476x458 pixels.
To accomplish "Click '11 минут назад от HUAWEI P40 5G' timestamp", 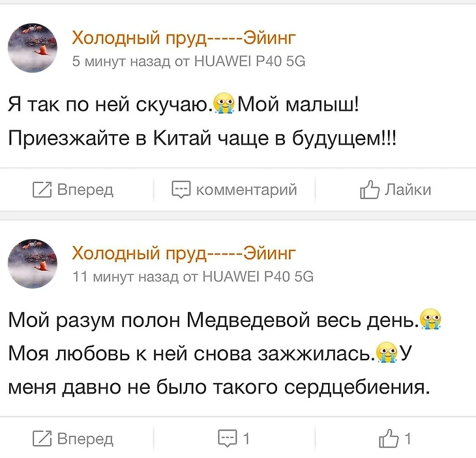I will click(192, 276).
